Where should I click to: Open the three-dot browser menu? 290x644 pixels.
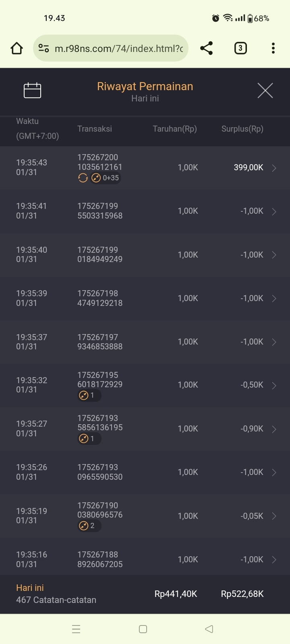(273, 48)
